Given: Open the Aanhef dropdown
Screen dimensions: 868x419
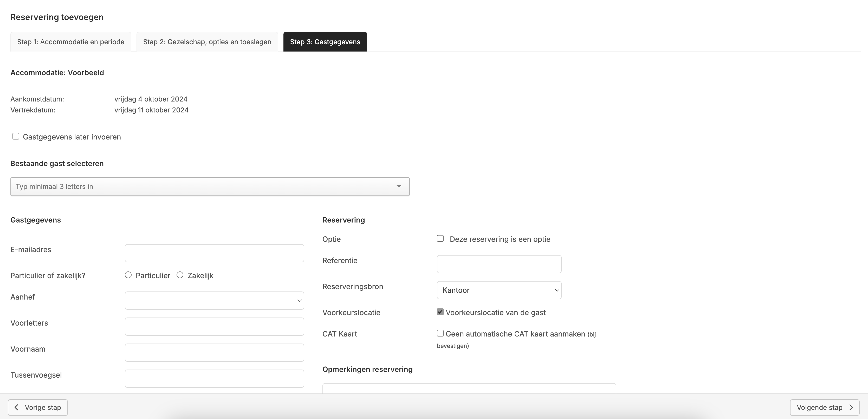Looking at the screenshot, I should click(214, 301).
